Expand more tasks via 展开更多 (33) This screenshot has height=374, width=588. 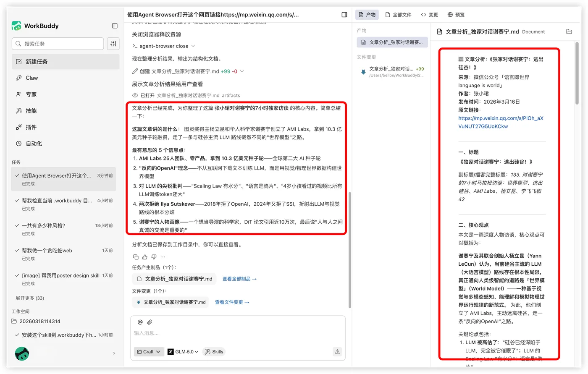pyautogui.click(x=30, y=298)
